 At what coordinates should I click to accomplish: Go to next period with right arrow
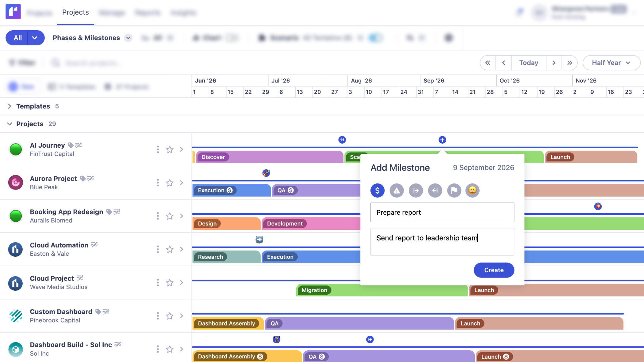tap(554, 63)
